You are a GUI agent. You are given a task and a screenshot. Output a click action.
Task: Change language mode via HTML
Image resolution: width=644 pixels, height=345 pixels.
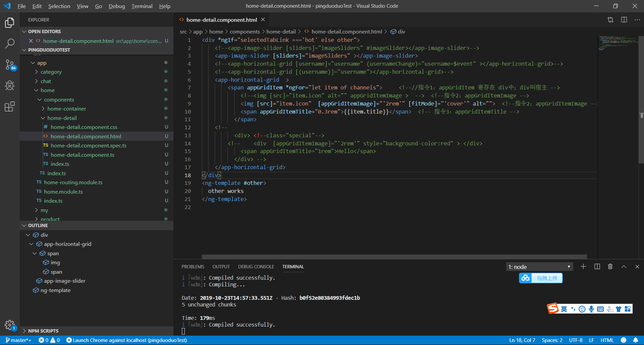[x=607, y=340]
